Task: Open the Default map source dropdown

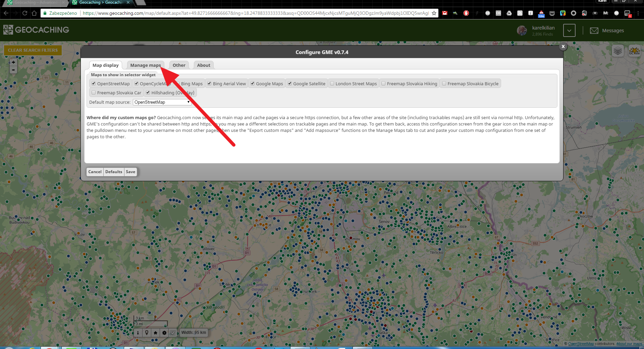Action: (x=162, y=102)
